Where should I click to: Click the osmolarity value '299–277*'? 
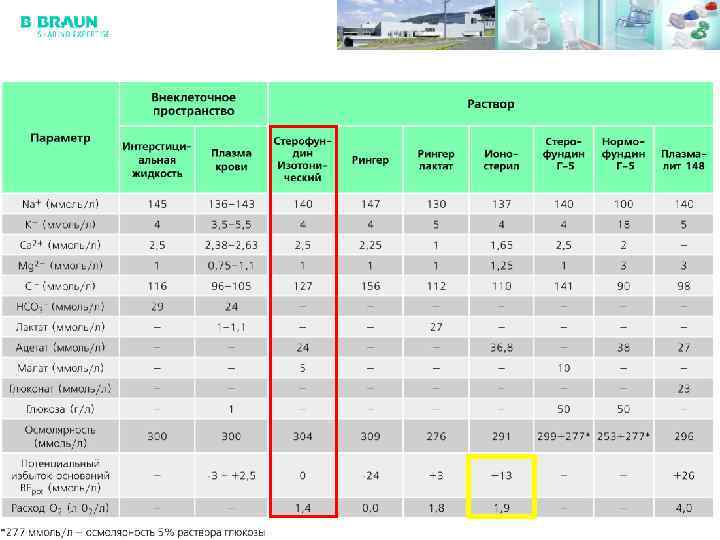pos(563,436)
